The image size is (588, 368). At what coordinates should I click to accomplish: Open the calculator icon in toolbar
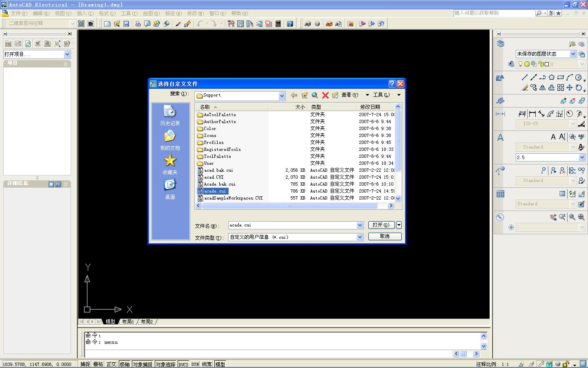click(x=278, y=24)
